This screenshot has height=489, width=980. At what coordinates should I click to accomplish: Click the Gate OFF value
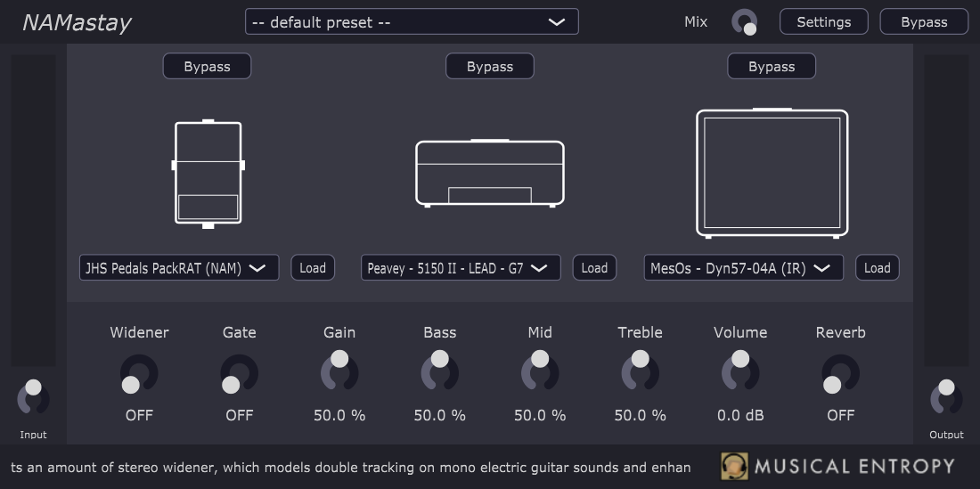[x=240, y=415]
